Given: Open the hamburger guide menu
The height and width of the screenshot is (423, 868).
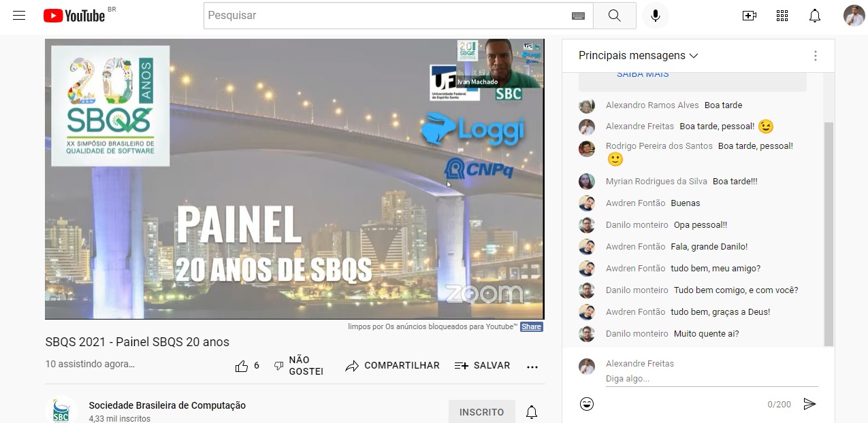Looking at the screenshot, I should tap(19, 16).
